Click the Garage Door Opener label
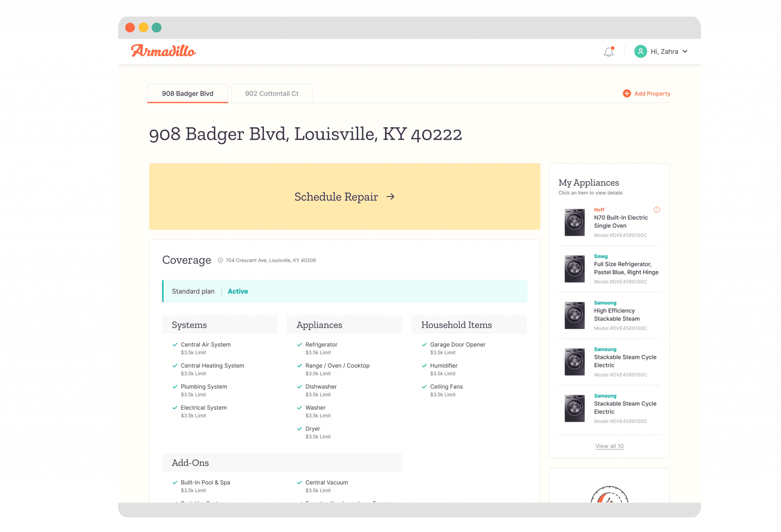 (x=458, y=345)
